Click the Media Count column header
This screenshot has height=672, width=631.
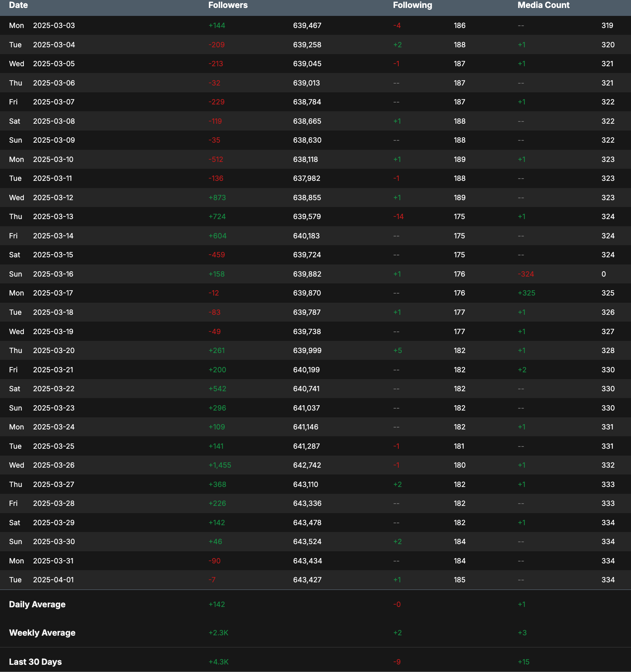click(x=543, y=5)
